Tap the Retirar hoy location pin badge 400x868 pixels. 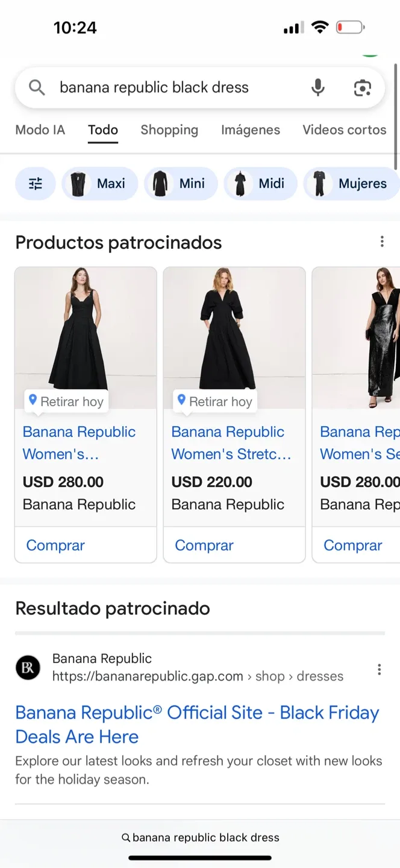point(65,401)
